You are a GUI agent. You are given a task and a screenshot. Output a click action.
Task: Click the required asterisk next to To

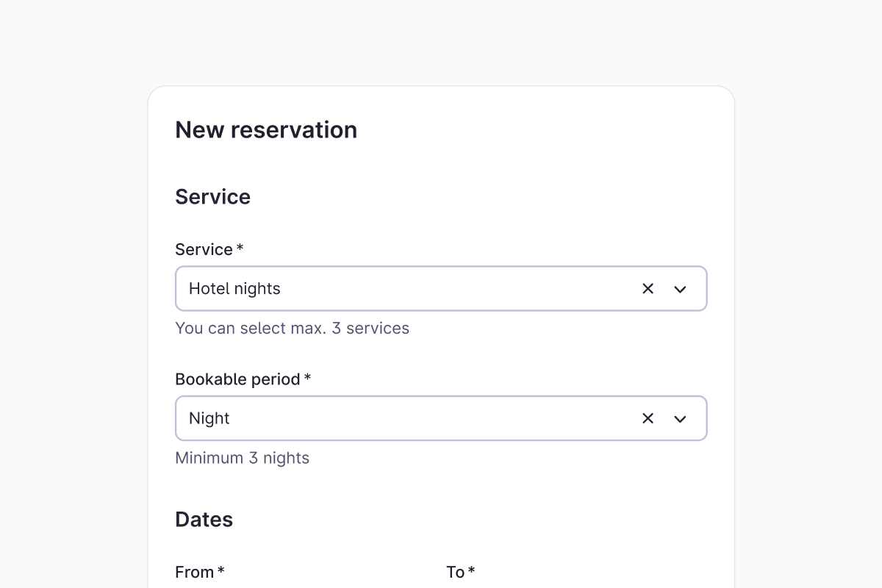471,571
